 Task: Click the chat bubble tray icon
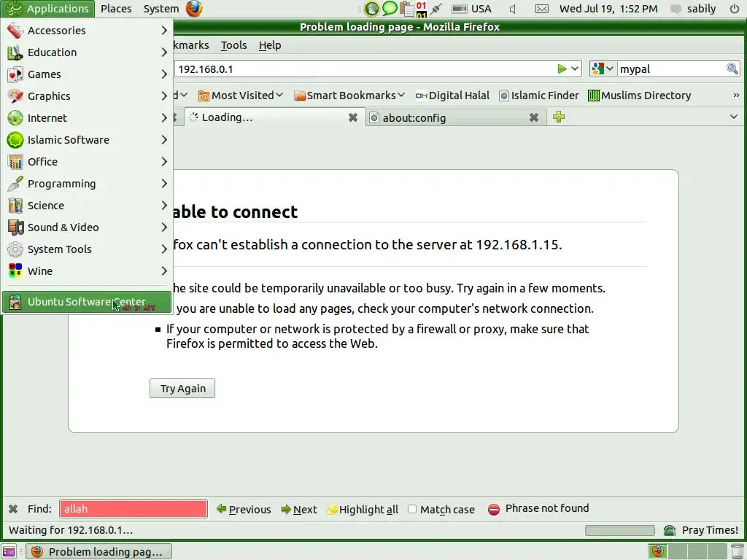tap(390, 9)
